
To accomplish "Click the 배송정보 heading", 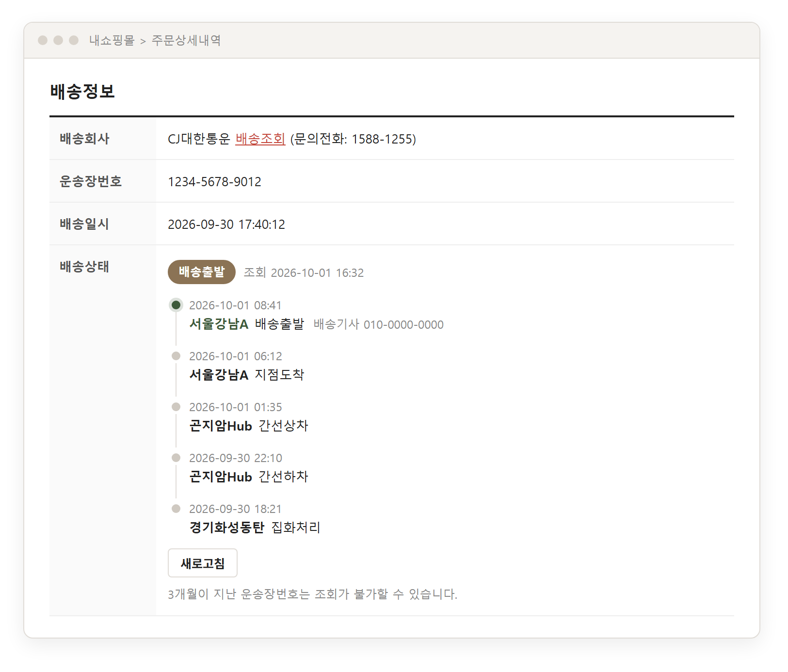I will (x=82, y=91).
